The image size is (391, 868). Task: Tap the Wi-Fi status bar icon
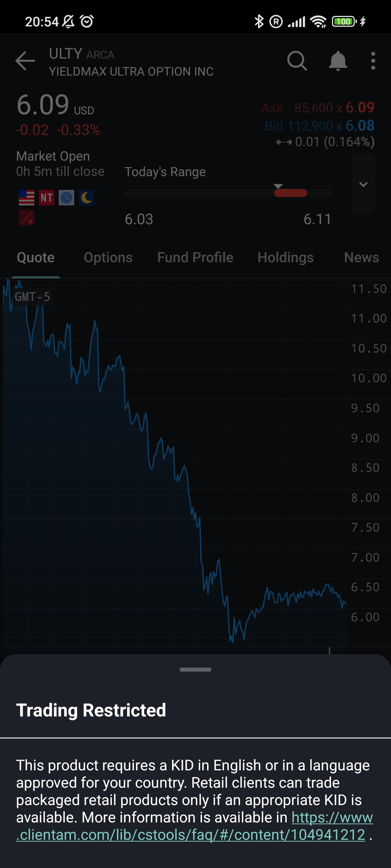coord(319,21)
